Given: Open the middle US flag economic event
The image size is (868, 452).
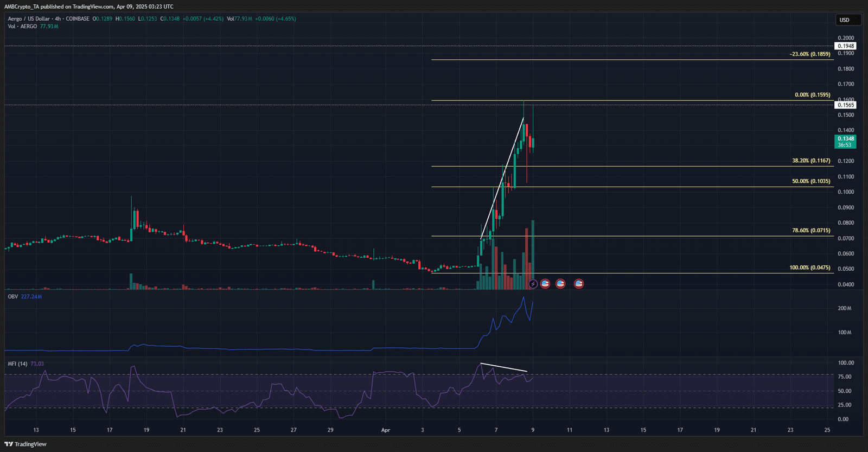Looking at the screenshot, I should click(x=560, y=284).
